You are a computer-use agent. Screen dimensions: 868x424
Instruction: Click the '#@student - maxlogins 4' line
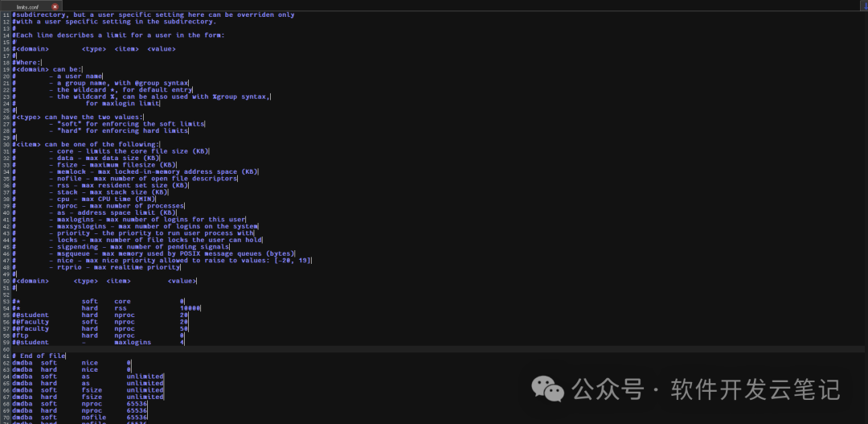(98, 343)
